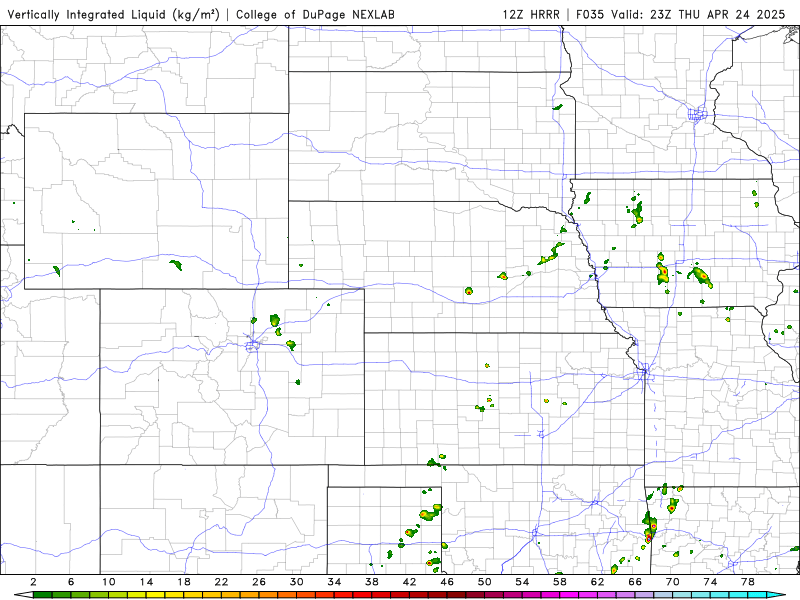This screenshot has height=600, width=800.
Task: Click the colorbar label "22"
Action: (221, 582)
